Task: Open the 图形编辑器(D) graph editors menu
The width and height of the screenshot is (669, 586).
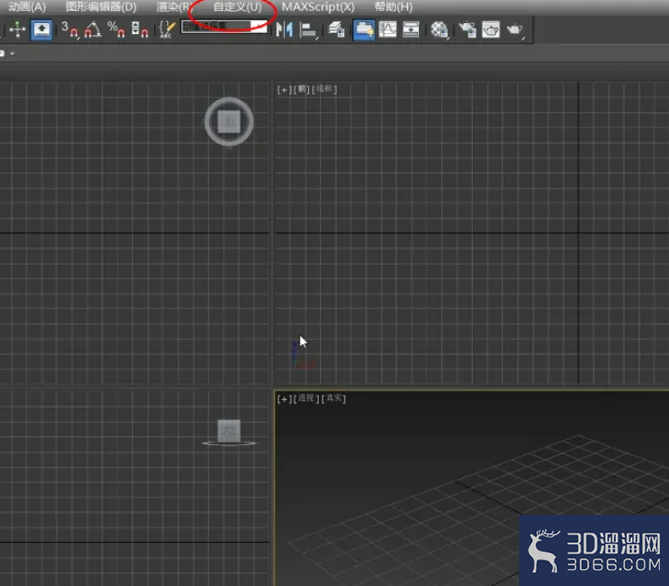Action: tap(101, 7)
